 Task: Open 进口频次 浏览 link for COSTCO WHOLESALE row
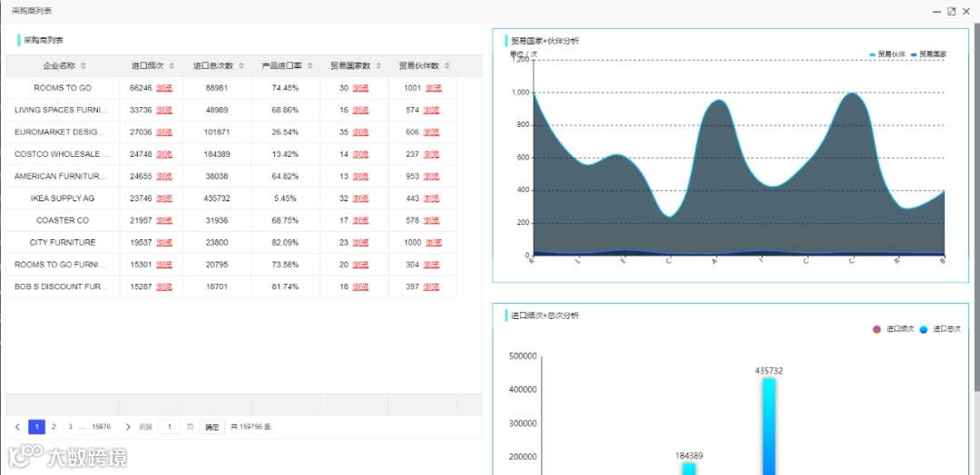click(164, 154)
